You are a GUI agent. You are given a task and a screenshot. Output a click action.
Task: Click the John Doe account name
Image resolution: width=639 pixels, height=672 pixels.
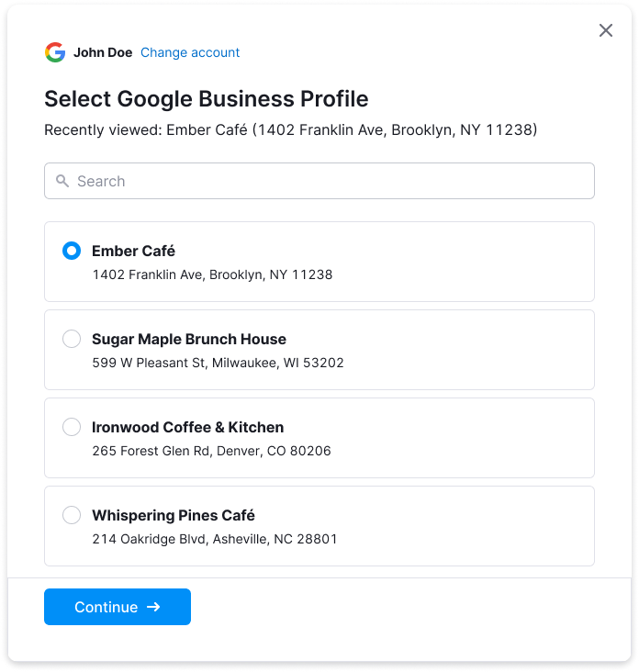pos(103,52)
